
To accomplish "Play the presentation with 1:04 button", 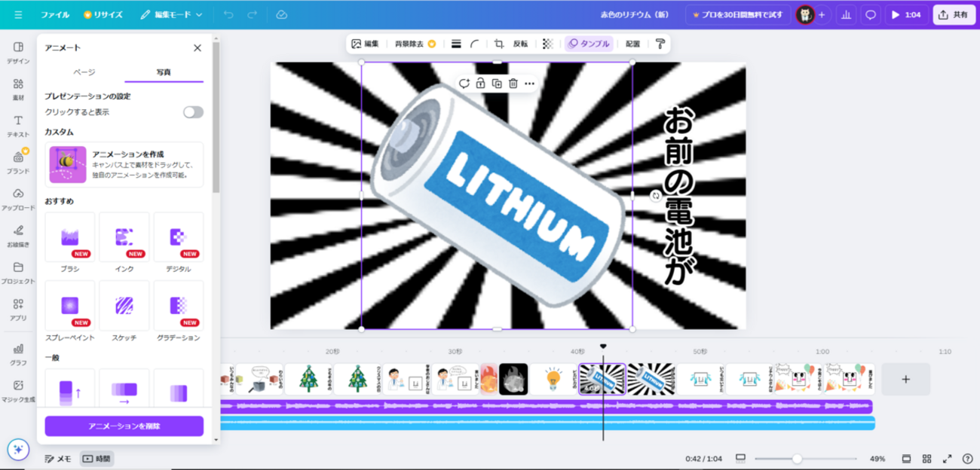I will (x=906, y=14).
